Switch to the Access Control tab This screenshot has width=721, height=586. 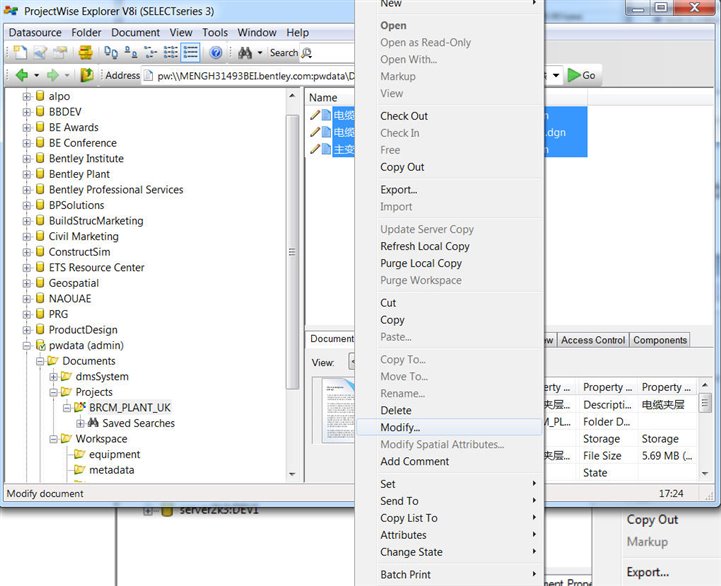(x=593, y=340)
